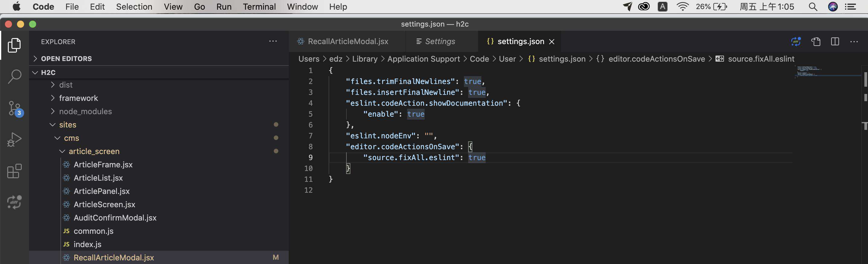Open AuditConfirmModal.jsx in the explorer

click(x=115, y=218)
